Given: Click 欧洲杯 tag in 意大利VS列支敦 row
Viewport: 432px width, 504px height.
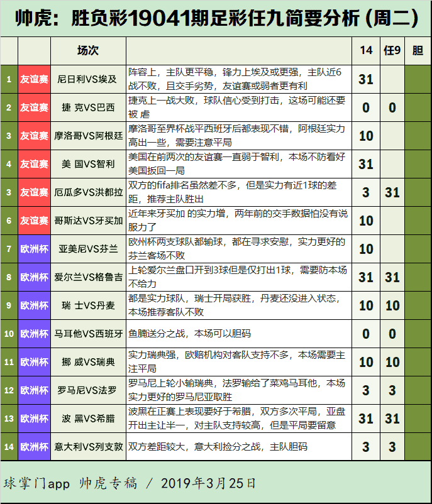Looking at the screenshot, I should (x=35, y=447).
